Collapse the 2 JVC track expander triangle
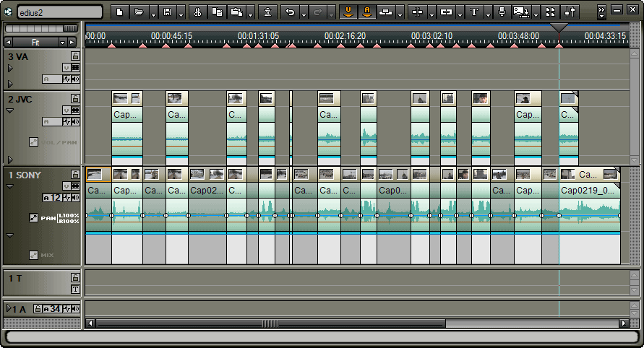Screen dimensions: 644x348 click(x=10, y=110)
